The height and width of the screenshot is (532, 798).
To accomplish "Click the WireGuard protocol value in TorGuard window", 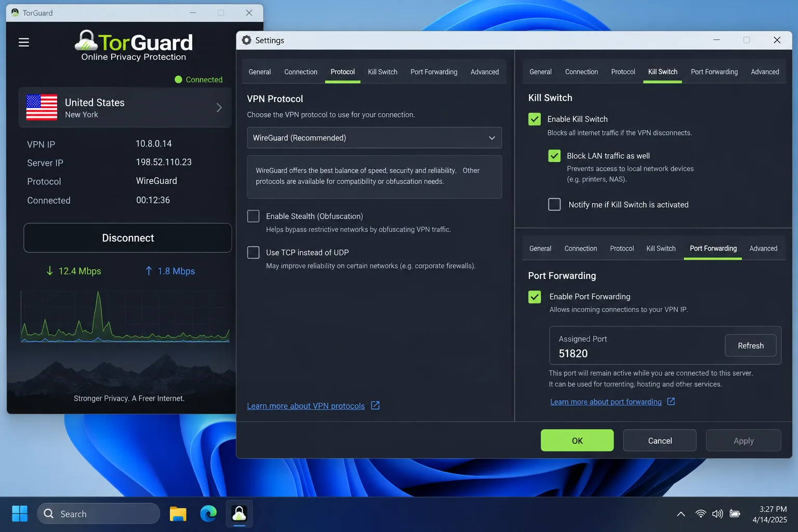I will click(x=156, y=181).
